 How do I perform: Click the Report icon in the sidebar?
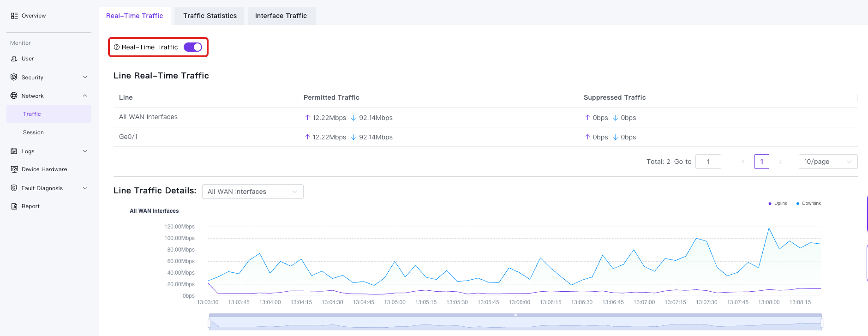[14, 206]
